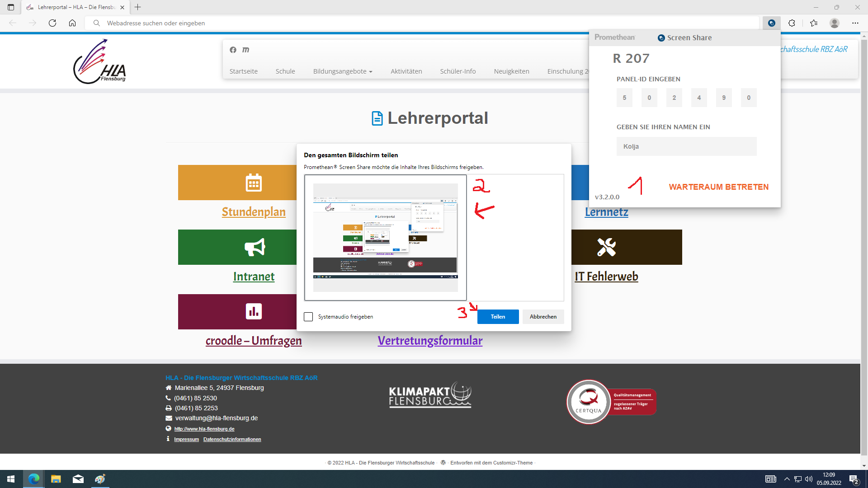Open the Einschulung menu item
Image resolution: width=868 pixels, height=488 pixels.
568,71
